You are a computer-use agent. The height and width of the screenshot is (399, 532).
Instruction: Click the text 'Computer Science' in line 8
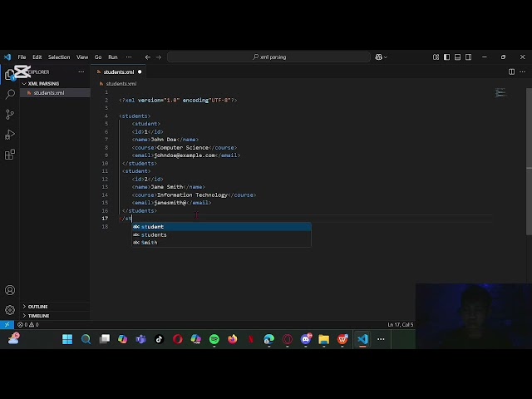pos(183,148)
